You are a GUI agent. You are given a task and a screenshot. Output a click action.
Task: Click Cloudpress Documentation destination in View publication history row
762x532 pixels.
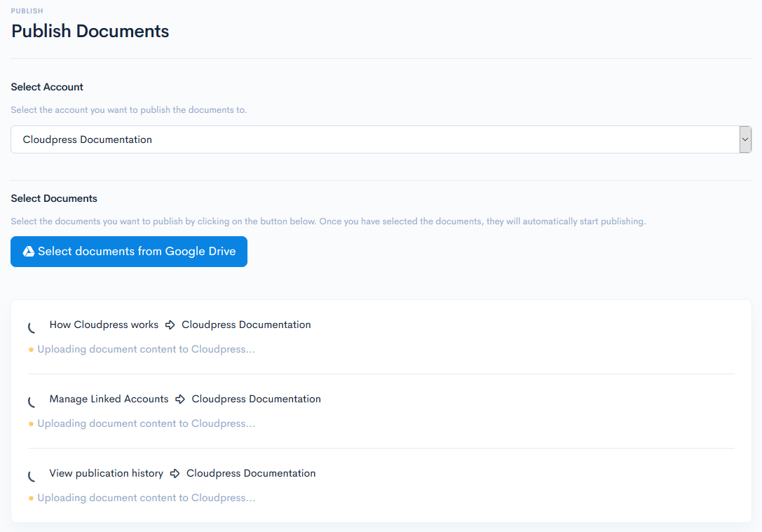[x=251, y=473]
